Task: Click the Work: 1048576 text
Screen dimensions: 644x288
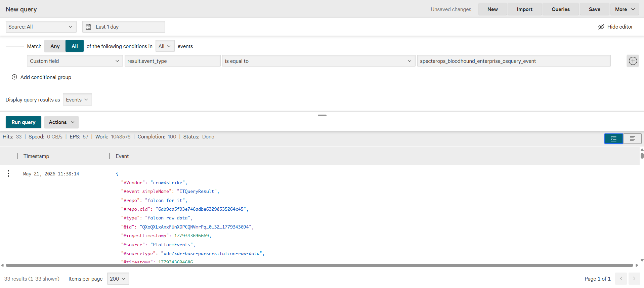Action: [113, 137]
